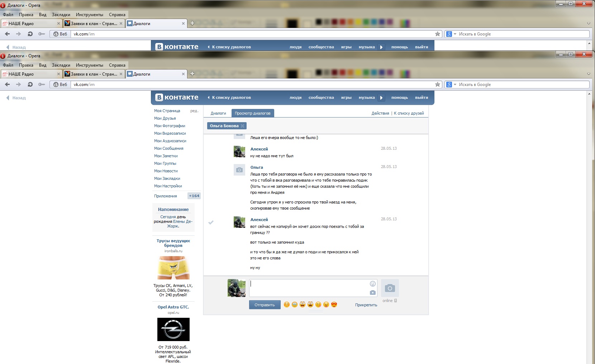
Task: Close the Диалоги tab in the front window
Action: click(x=183, y=74)
